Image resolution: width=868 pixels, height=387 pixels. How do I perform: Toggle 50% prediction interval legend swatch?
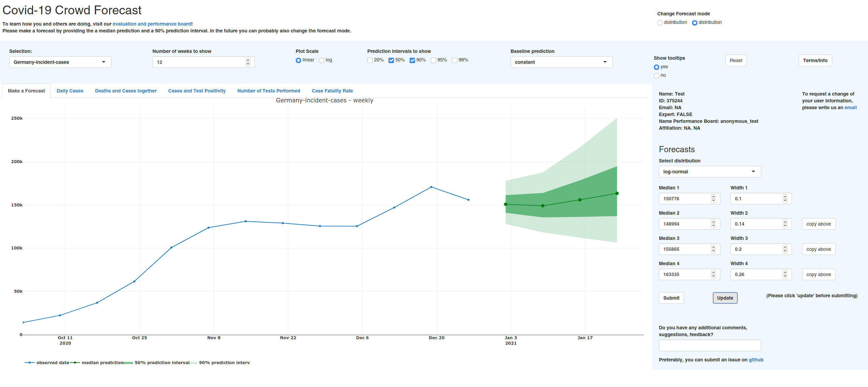pyautogui.click(x=128, y=363)
